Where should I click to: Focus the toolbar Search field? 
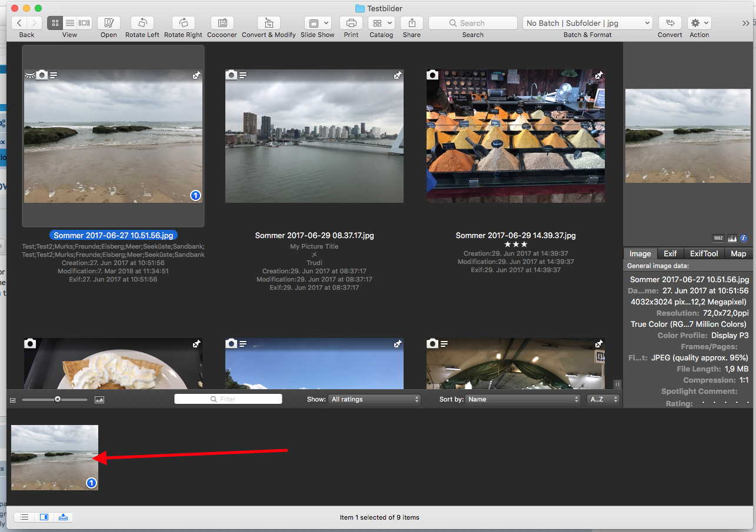point(473,23)
